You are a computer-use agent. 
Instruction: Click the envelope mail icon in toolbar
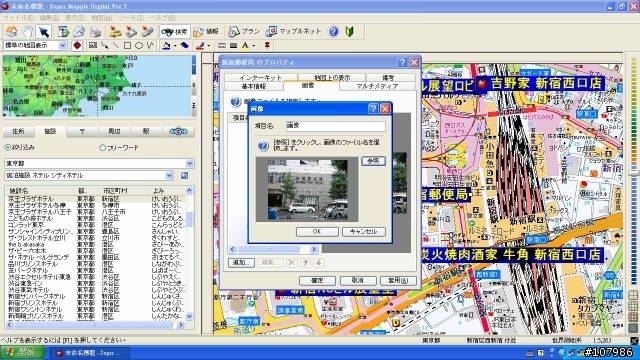pyautogui.click(x=79, y=31)
